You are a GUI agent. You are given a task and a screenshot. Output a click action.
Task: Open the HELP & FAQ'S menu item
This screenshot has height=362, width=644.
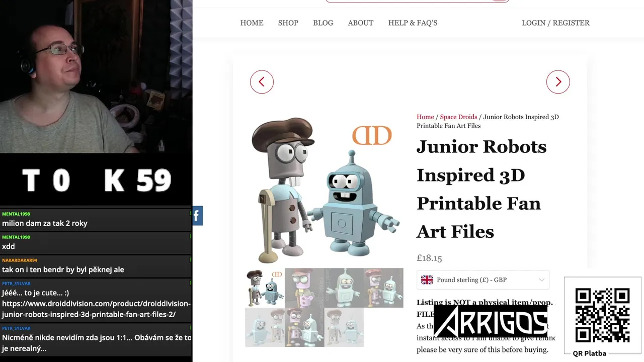[413, 23]
